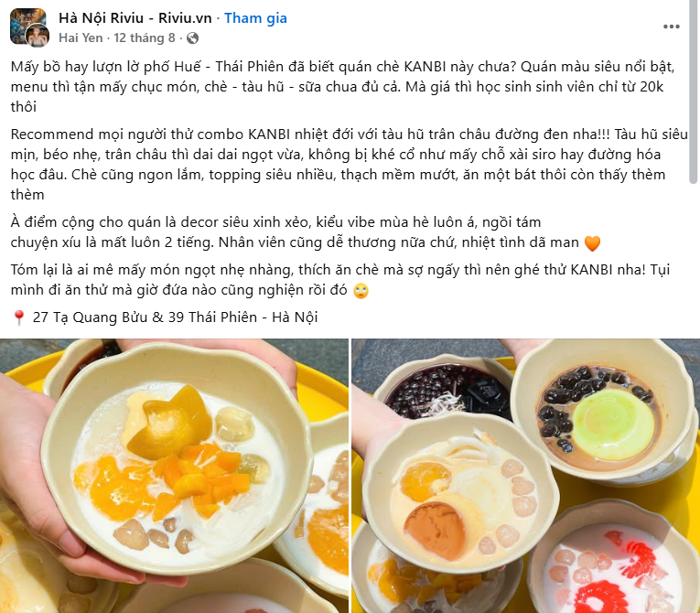
Task: Open the Hai Yen author profile link
Action: click(81, 38)
